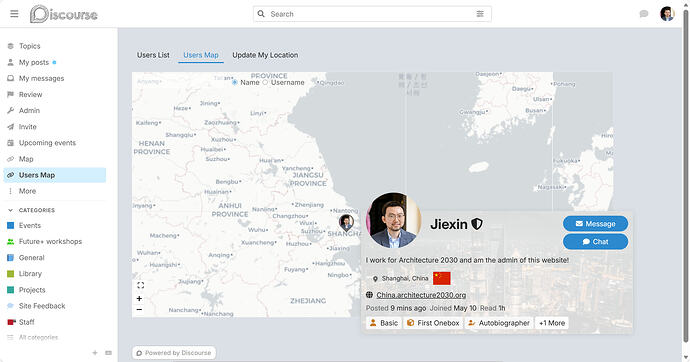Click the Message button
The width and height of the screenshot is (690, 362).
(x=595, y=224)
